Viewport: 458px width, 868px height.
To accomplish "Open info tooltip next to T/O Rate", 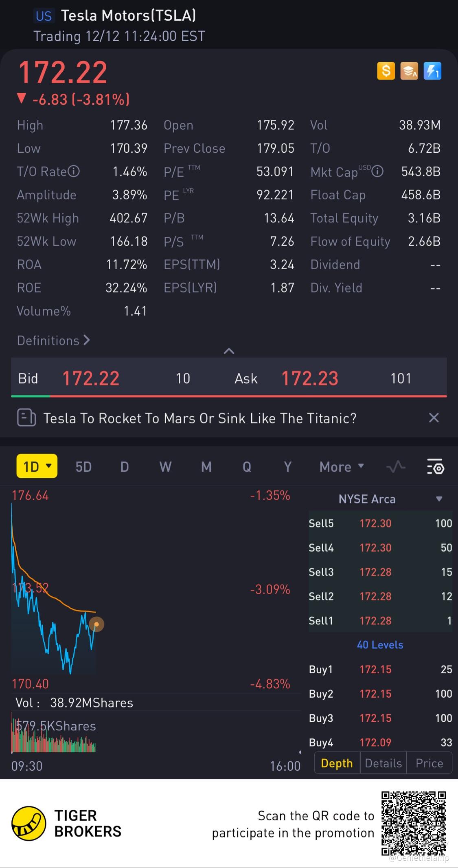I will (x=74, y=171).
